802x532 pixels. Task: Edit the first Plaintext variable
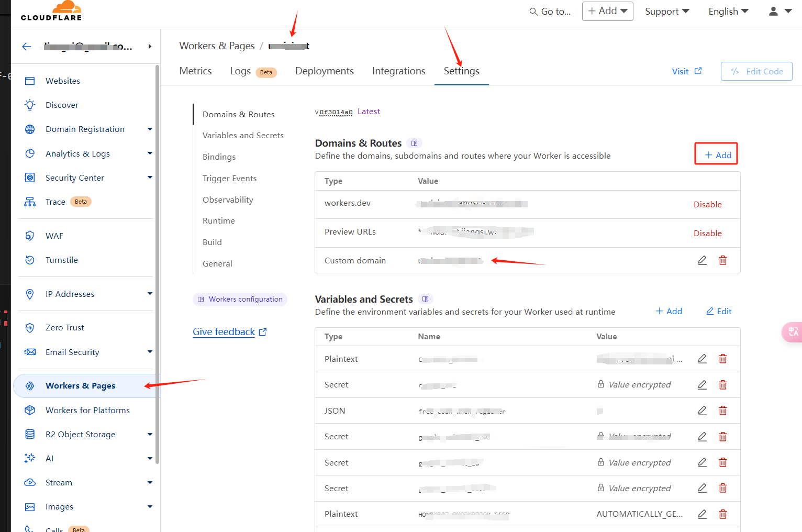click(x=703, y=359)
